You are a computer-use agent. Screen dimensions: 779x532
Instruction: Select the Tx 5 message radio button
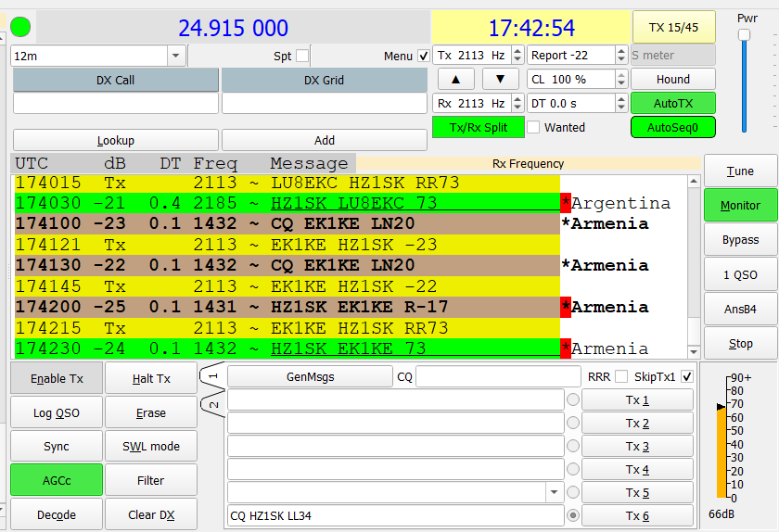(573, 492)
